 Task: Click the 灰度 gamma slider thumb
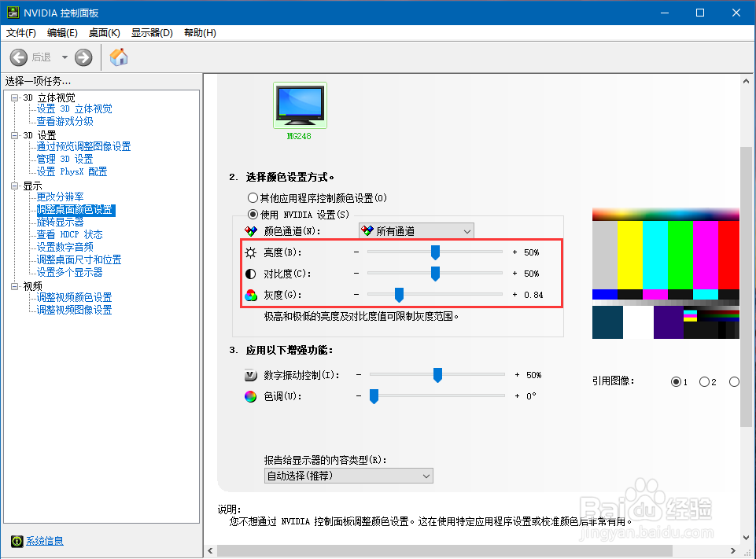point(399,295)
